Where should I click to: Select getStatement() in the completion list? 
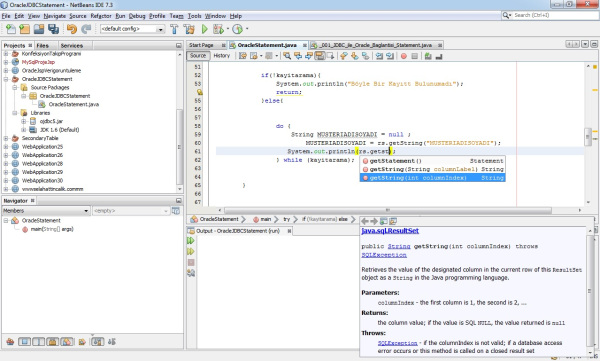432,161
